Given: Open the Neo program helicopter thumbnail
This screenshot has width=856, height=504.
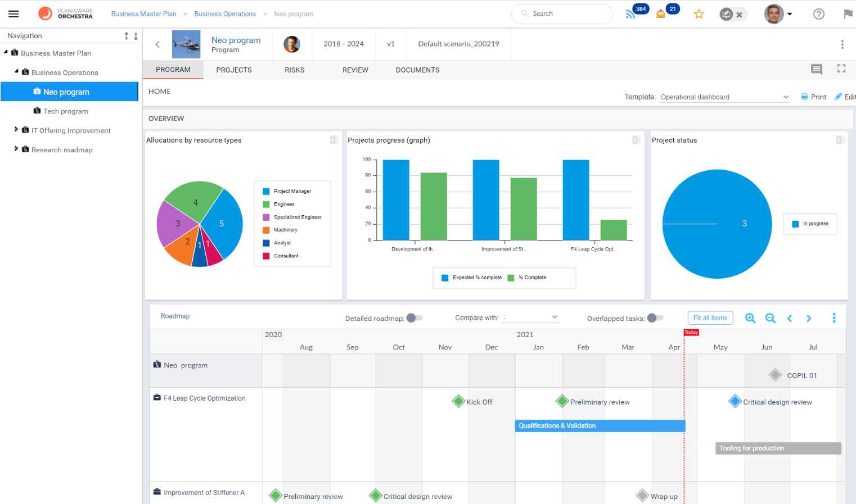Looking at the screenshot, I should tap(186, 44).
